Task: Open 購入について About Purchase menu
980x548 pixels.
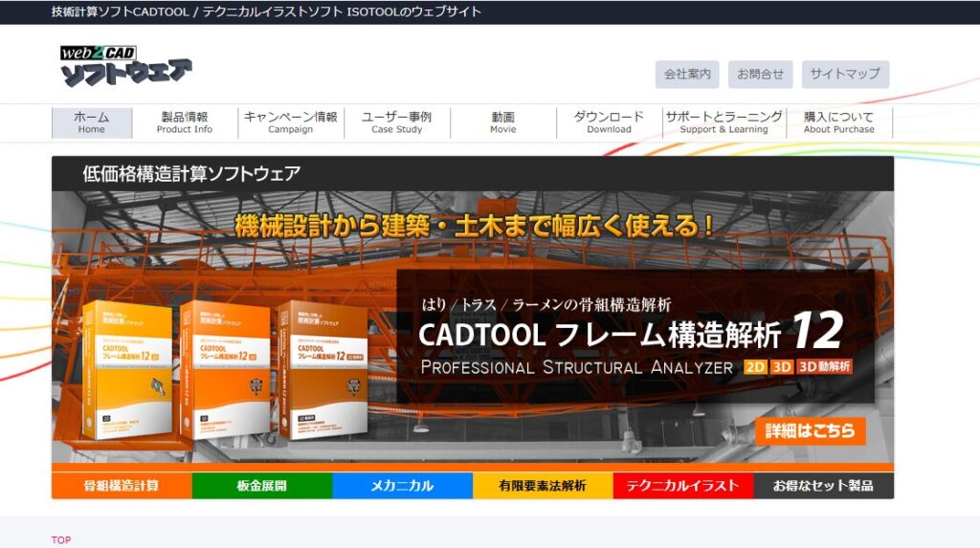Action: click(x=838, y=122)
